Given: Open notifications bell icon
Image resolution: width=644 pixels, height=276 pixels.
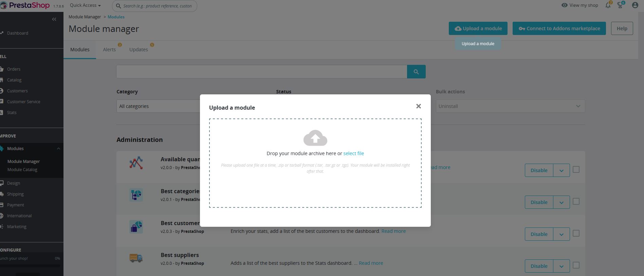Looking at the screenshot, I should coord(608,5).
